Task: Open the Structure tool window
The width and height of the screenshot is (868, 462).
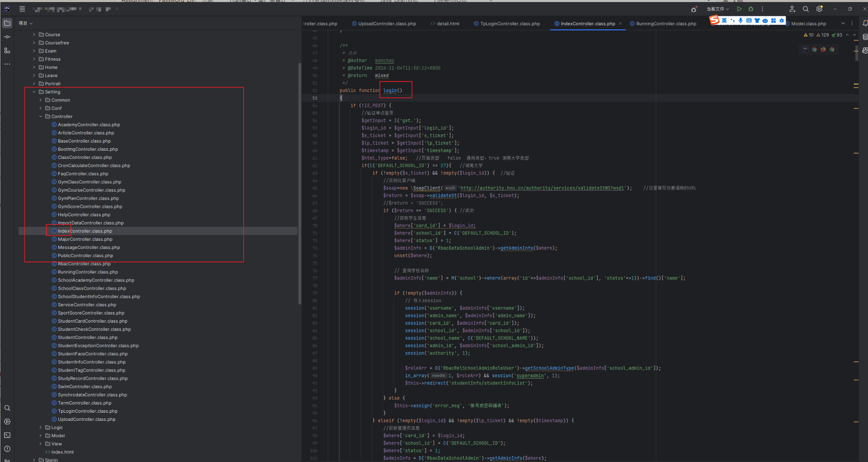Action: pyautogui.click(x=7, y=51)
